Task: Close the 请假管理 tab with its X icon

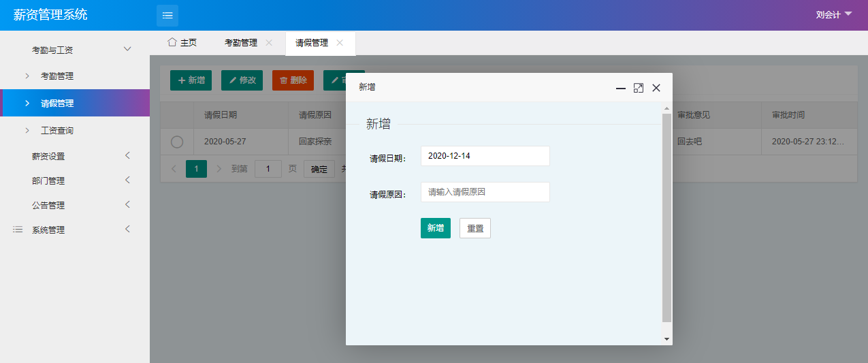Action: (x=340, y=42)
